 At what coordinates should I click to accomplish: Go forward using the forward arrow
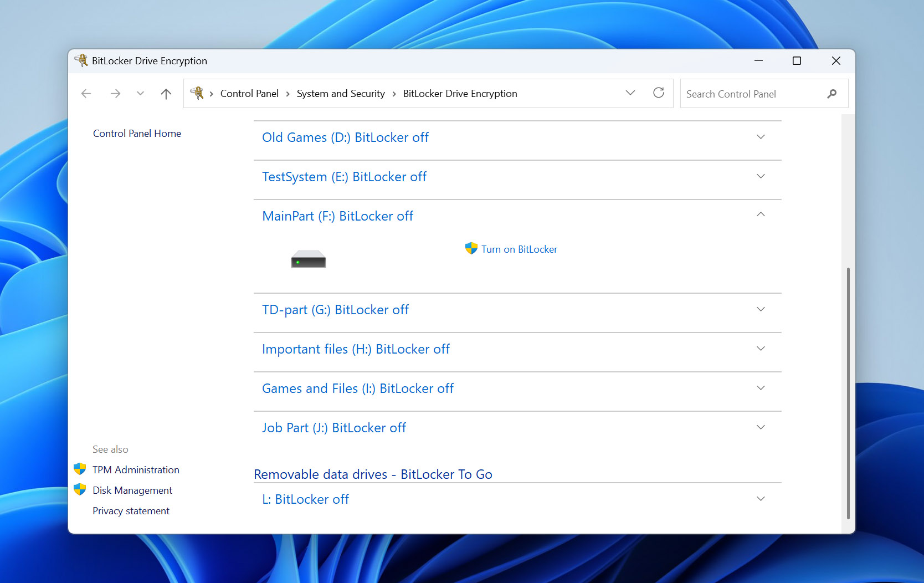pos(115,94)
